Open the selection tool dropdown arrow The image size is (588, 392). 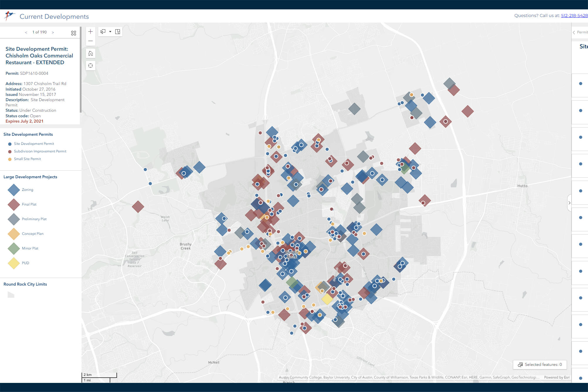pos(110,31)
